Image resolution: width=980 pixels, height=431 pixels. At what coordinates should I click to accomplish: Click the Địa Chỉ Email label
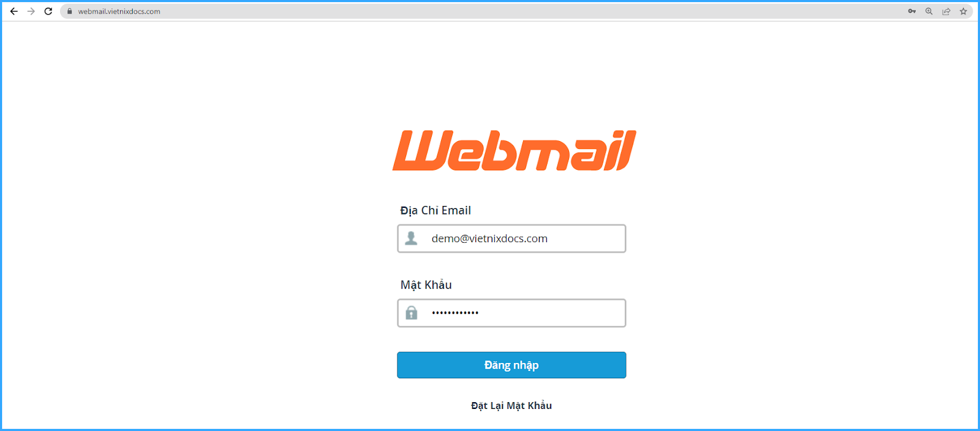point(435,210)
